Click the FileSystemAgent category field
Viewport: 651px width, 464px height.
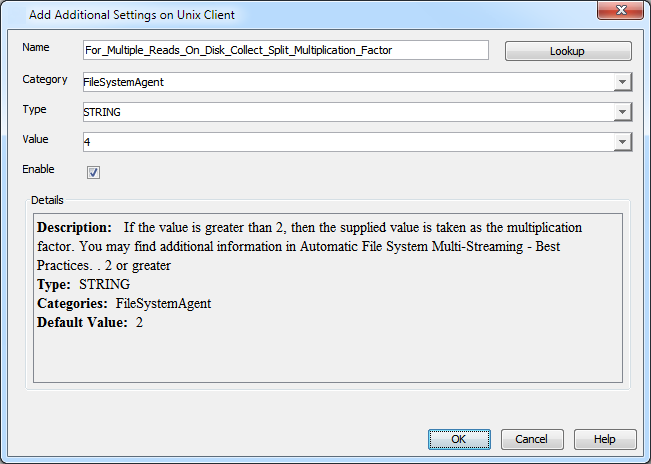(x=347, y=82)
